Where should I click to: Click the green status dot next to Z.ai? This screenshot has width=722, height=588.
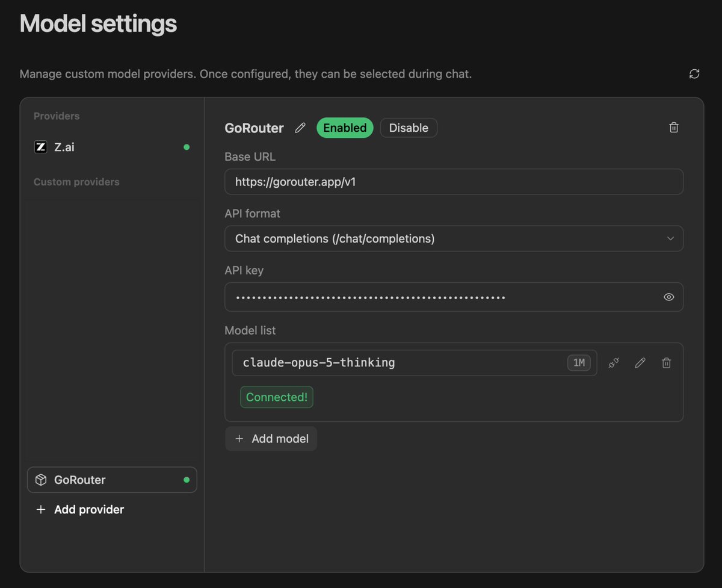point(187,147)
